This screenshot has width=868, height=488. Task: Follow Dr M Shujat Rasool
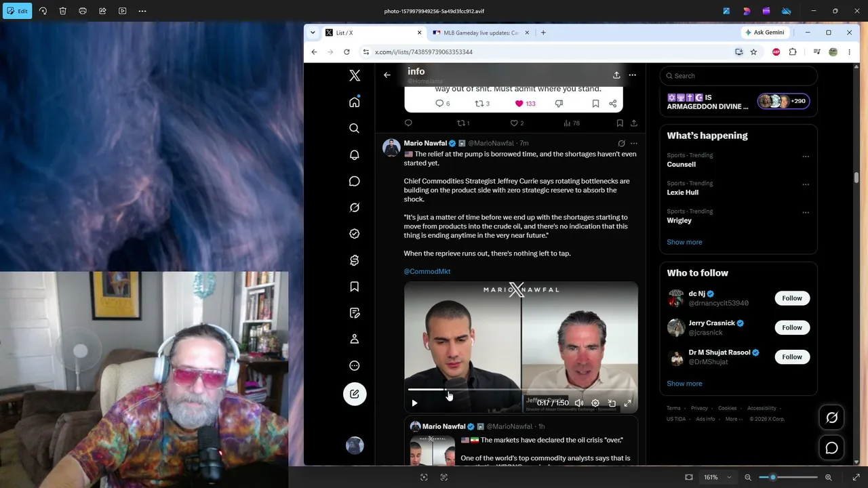tap(792, 357)
